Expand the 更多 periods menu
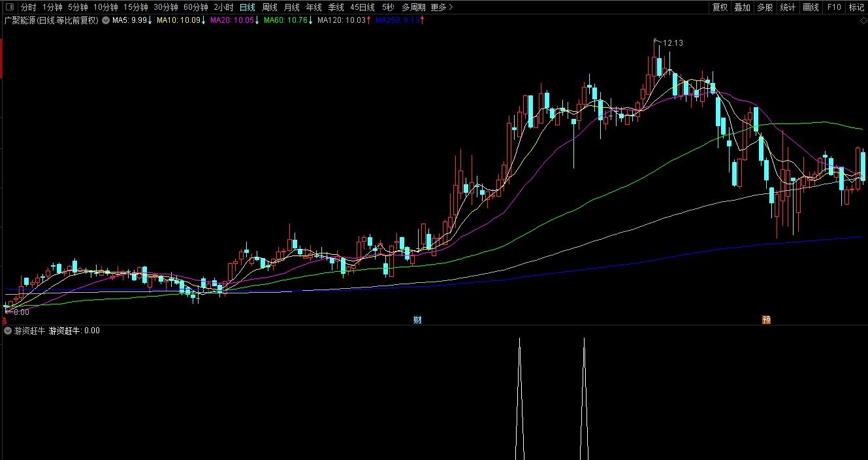Image resolution: width=868 pixels, height=460 pixels. tap(442, 8)
